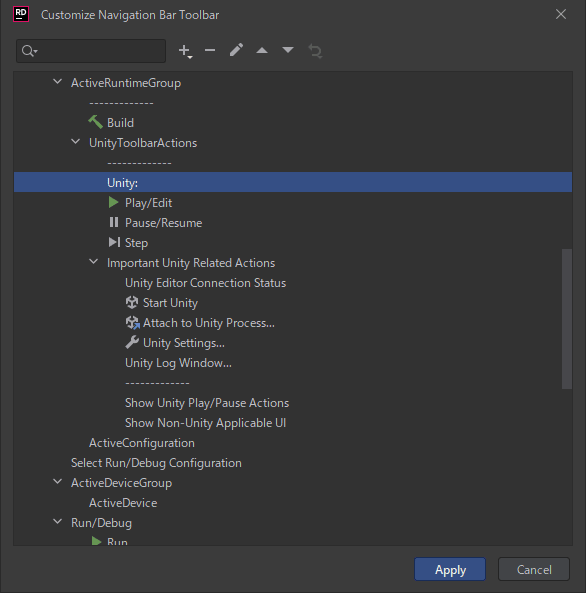Viewport: 586px width, 593px height.
Task: Click the Unity Settings wrench icon
Action: coord(132,343)
